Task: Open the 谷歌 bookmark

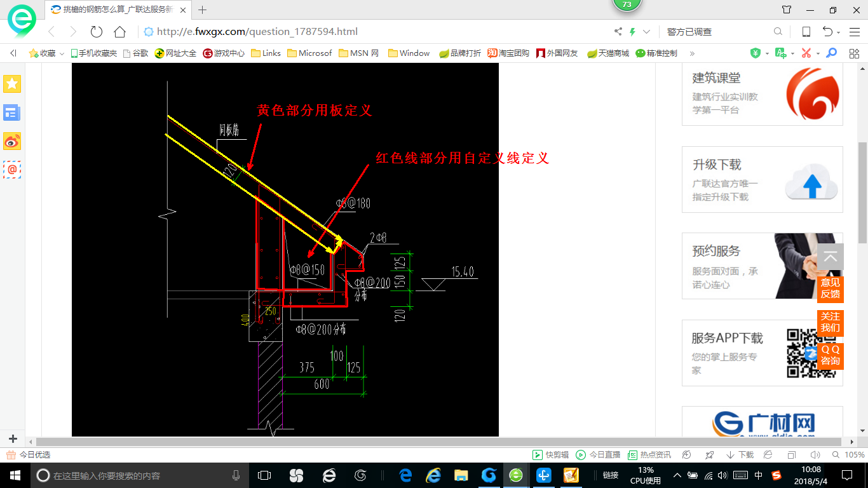Action: (x=135, y=53)
